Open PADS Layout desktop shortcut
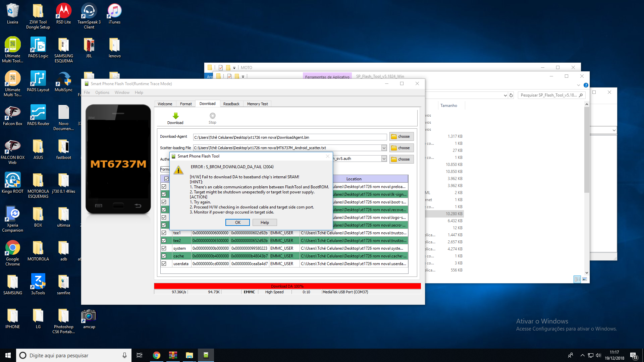Image resolution: width=644 pixels, height=362 pixels. click(x=38, y=81)
